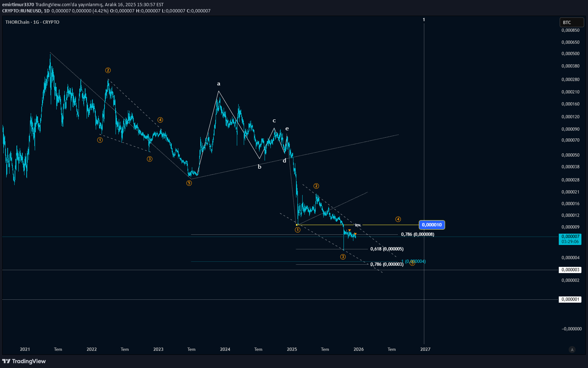Click the 2024 label on time axis
The image size is (588, 368).
click(225, 349)
